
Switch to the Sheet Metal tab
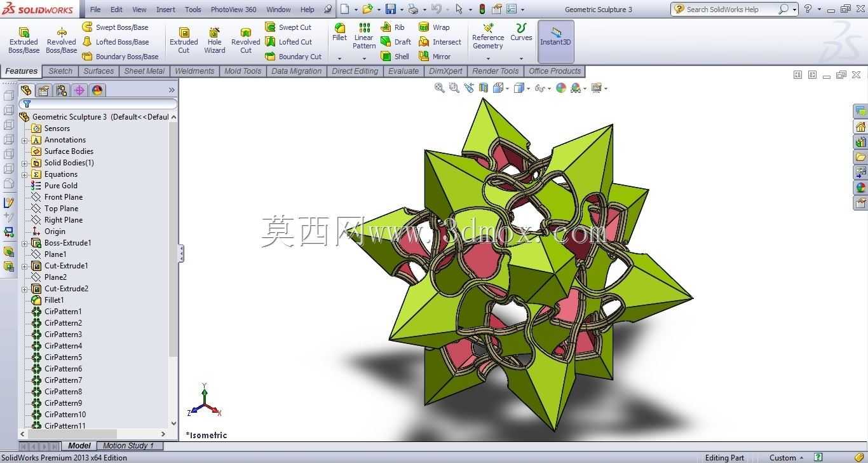tap(144, 71)
